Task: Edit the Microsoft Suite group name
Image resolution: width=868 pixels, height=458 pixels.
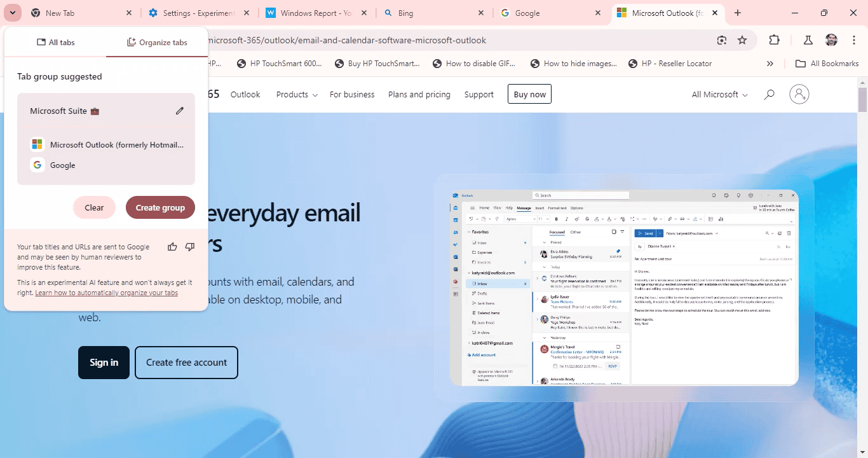Action: click(180, 111)
